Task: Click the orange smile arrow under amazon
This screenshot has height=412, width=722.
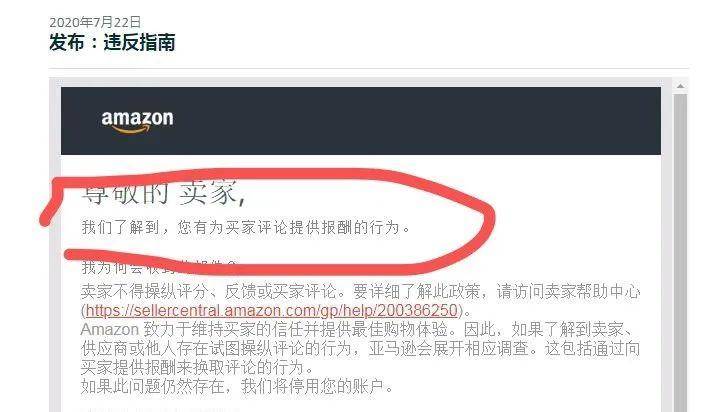Action: point(131,130)
